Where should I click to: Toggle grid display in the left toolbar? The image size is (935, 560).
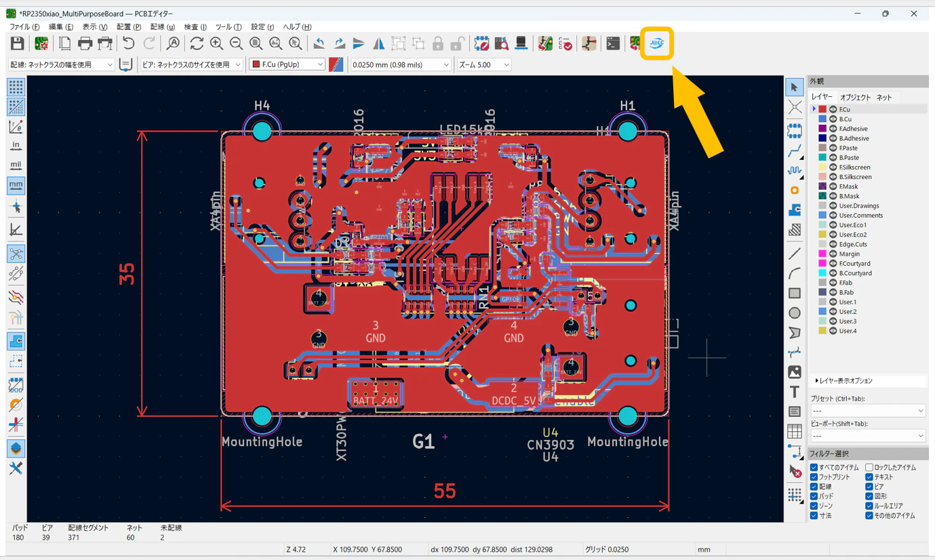tap(16, 86)
